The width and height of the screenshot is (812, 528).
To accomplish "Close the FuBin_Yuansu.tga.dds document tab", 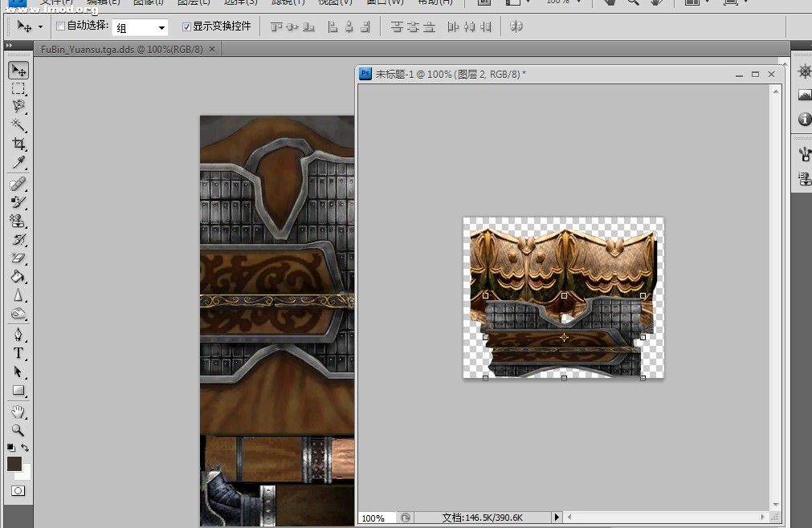I will (x=212, y=49).
